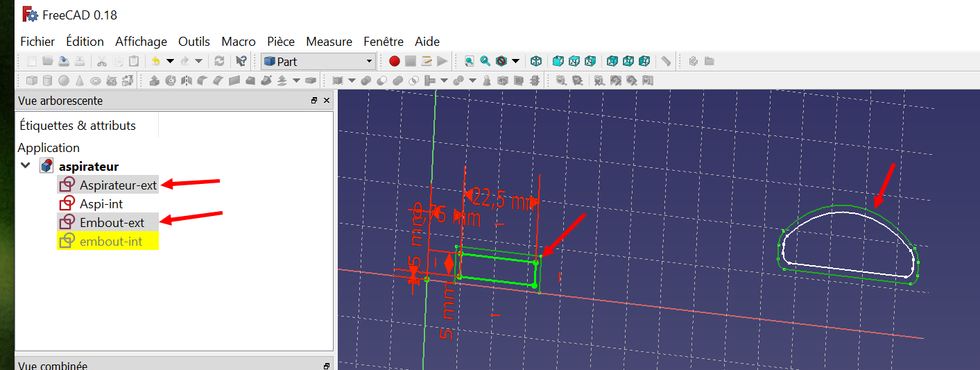
Task: Create a Torus primitive solid
Action: pos(96,81)
